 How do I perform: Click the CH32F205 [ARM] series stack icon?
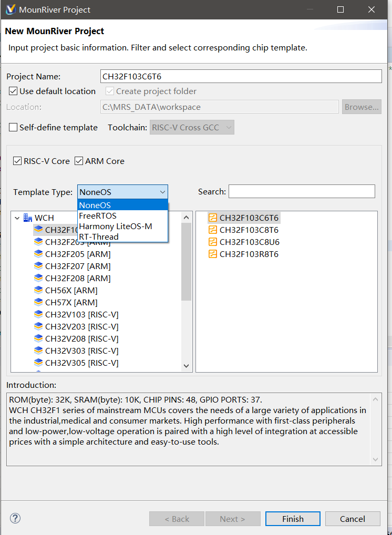click(38, 254)
